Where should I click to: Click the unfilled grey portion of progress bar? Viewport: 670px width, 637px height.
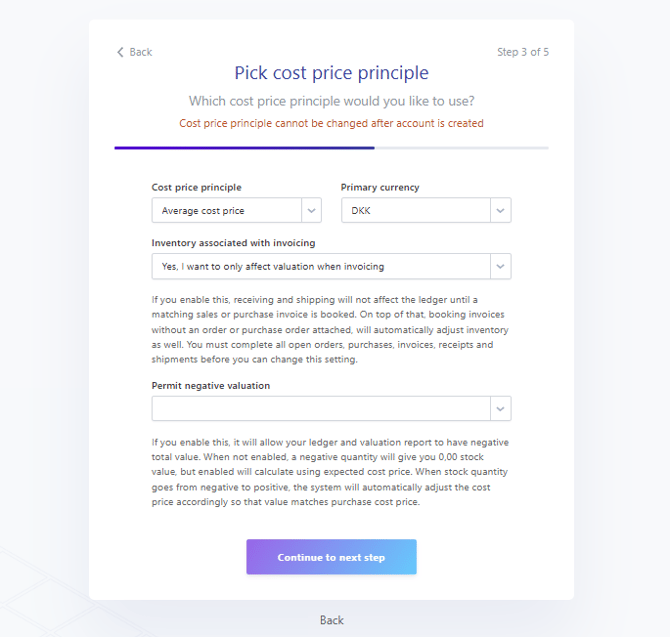(x=461, y=148)
